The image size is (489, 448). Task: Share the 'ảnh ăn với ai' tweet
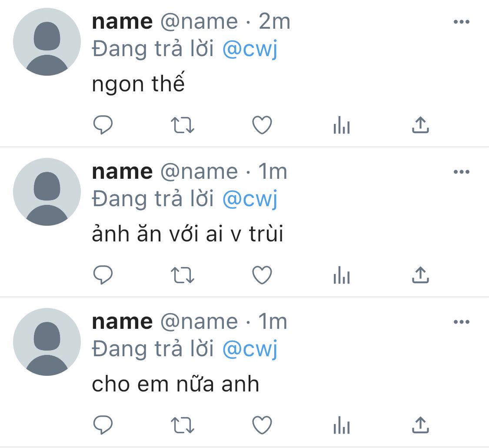[421, 275]
